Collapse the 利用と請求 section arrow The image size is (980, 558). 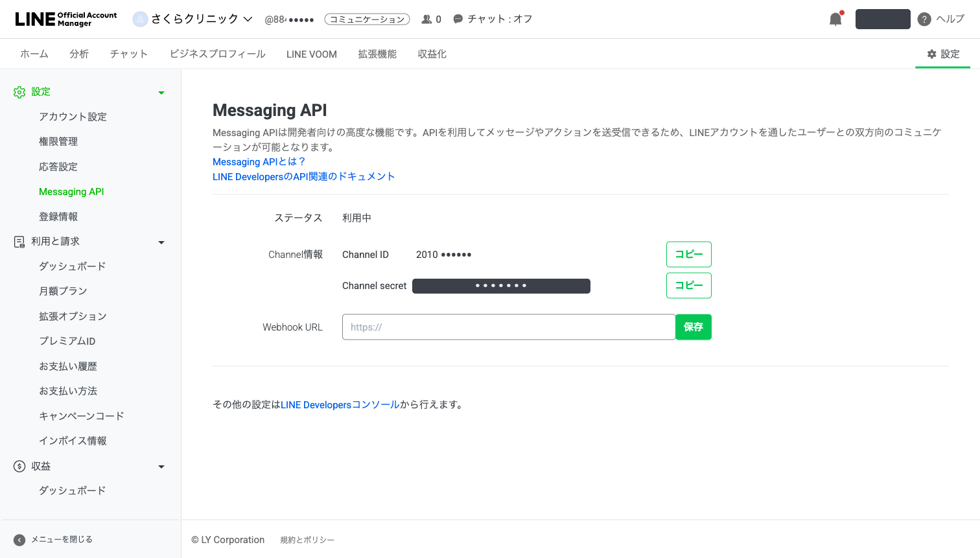click(x=161, y=242)
